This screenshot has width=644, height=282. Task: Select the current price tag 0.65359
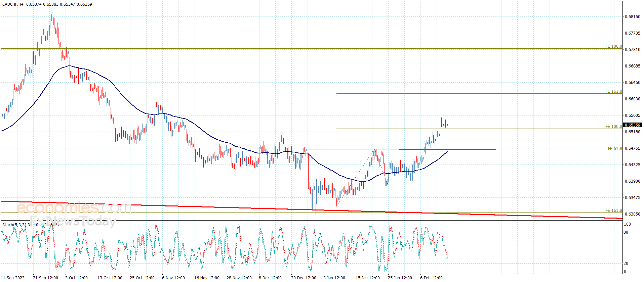(632, 125)
